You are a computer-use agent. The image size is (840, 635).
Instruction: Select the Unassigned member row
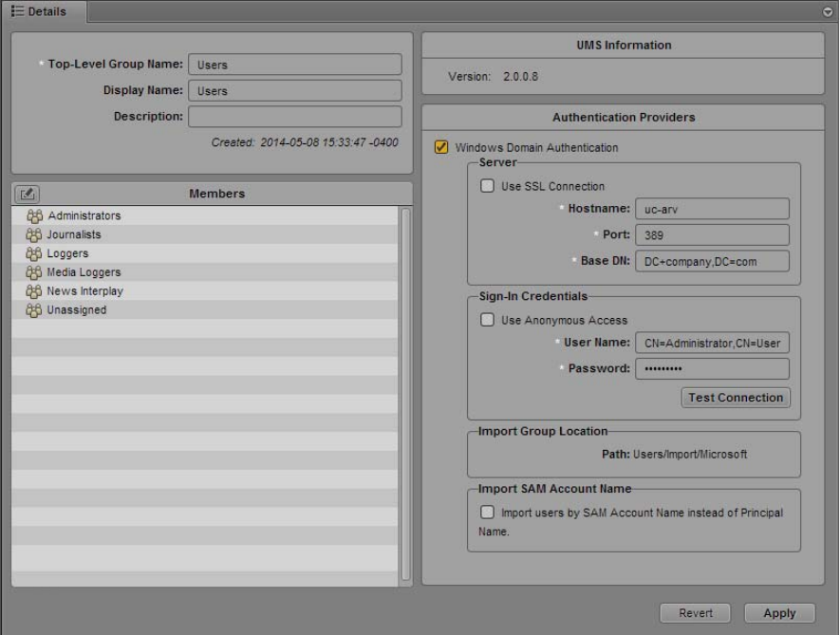[x=205, y=310]
